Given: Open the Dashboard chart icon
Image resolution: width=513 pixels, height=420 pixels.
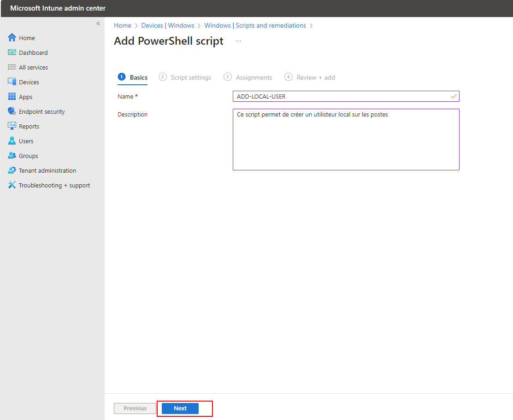Looking at the screenshot, I should pyautogui.click(x=12, y=52).
